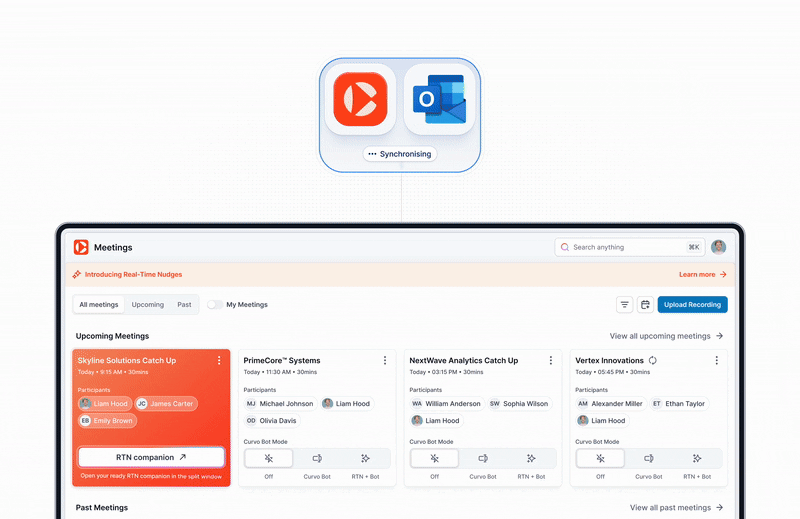Image resolution: width=800 pixels, height=519 pixels.
Task: Open View all upcoming meetings link
Action: (x=666, y=336)
